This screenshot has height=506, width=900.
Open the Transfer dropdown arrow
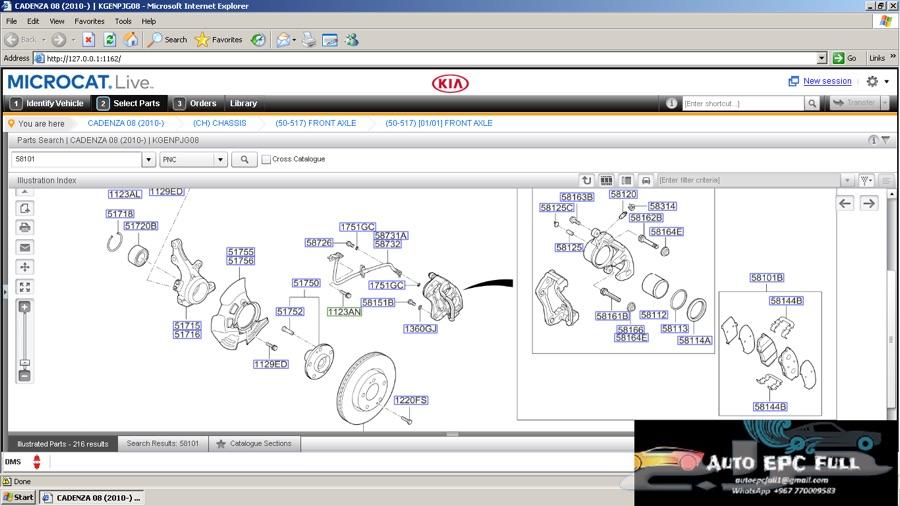(885, 103)
